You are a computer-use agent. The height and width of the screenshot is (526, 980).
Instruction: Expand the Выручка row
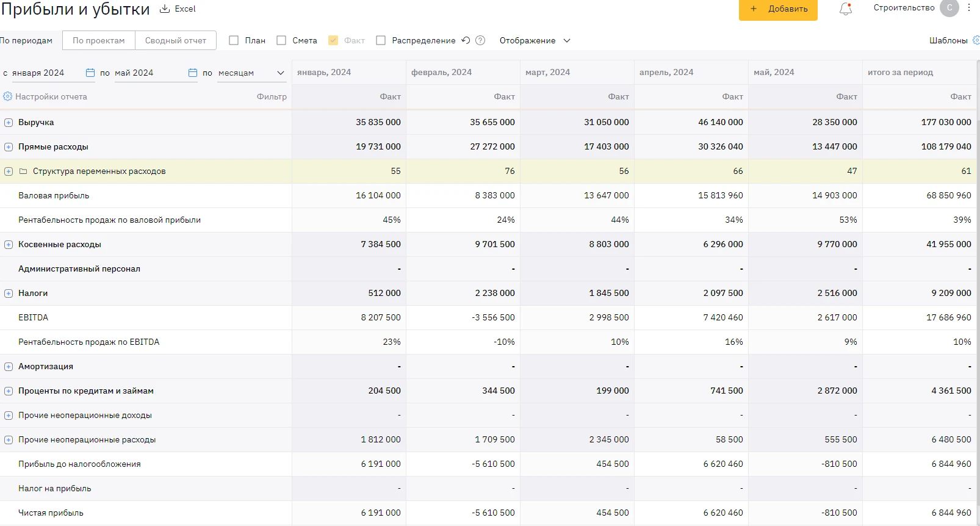(x=9, y=123)
